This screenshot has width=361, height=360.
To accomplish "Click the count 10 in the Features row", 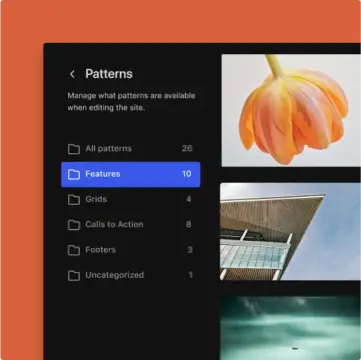I will (187, 174).
